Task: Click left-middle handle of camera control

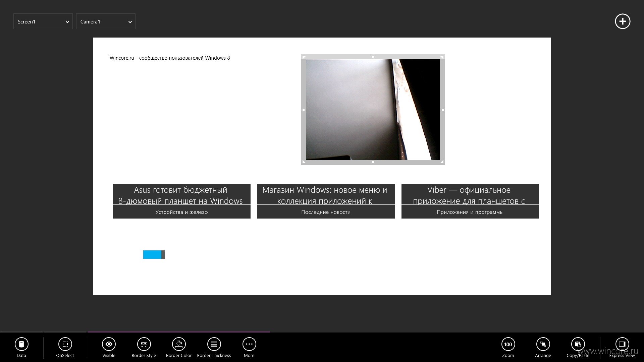Action: 304,110
